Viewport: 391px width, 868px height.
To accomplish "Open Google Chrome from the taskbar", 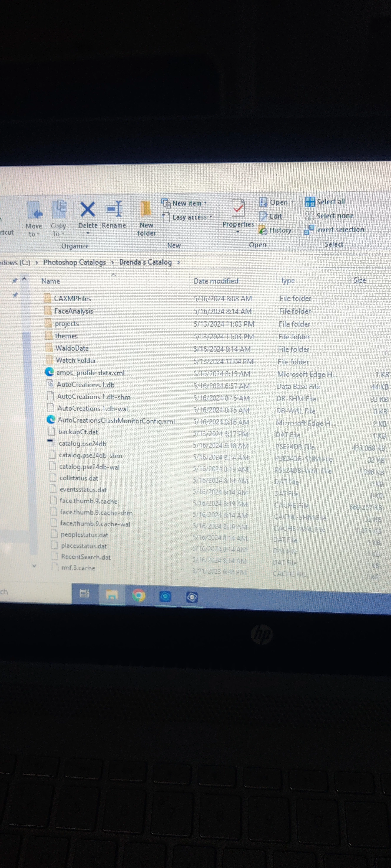I will (139, 595).
